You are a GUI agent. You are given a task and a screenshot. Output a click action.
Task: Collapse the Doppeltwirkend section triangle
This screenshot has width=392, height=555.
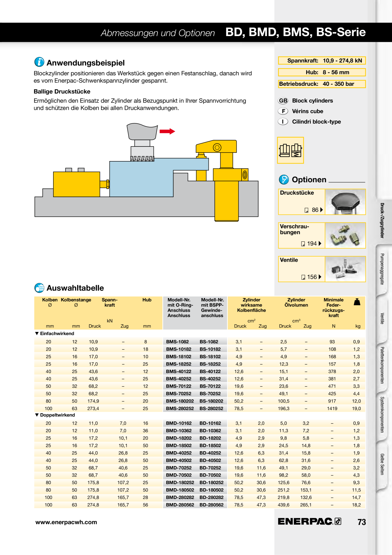(x=37, y=415)
